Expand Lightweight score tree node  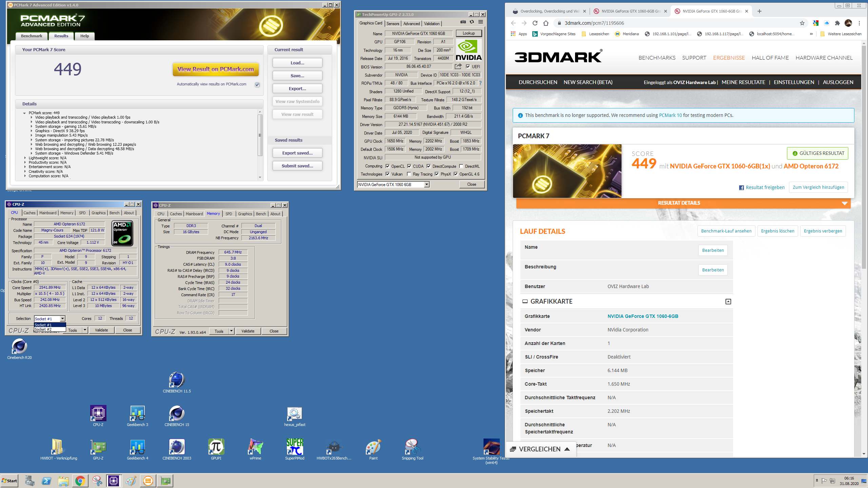click(x=25, y=158)
